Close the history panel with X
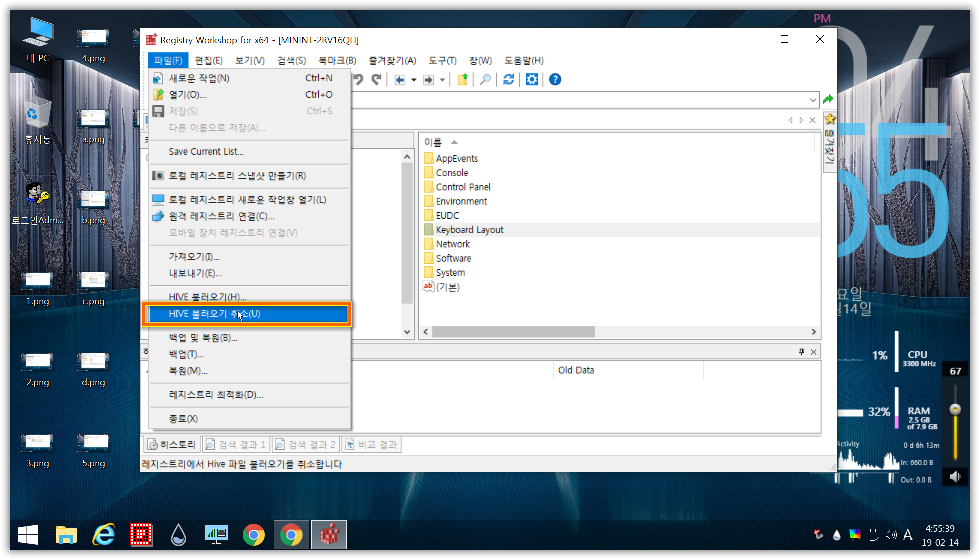Viewport: 980px width, 560px height. 814,352
